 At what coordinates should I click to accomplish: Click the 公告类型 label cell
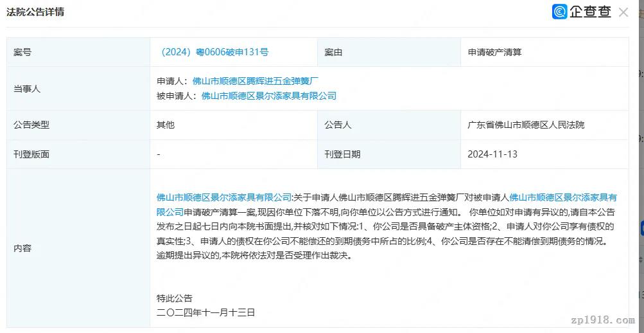pos(31,125)
